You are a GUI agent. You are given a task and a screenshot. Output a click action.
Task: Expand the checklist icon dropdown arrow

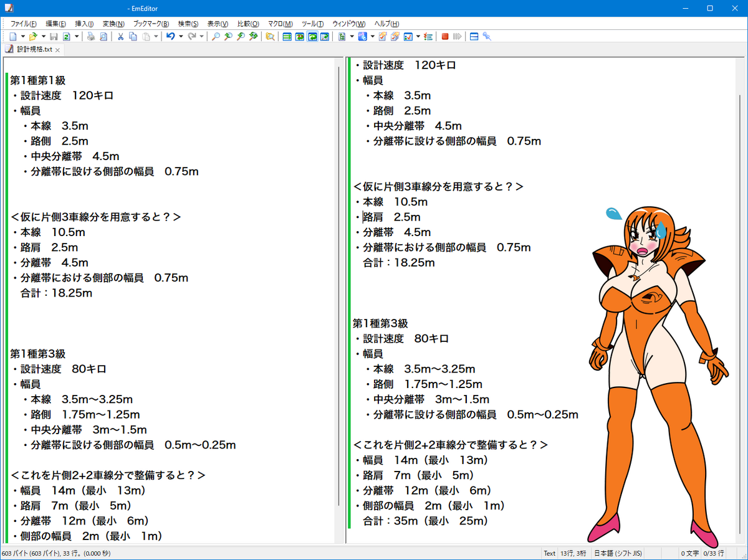point(418,37)
